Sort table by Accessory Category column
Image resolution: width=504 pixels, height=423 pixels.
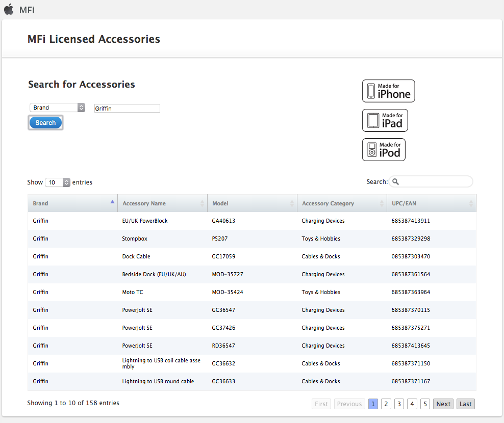tap(342, 203)
